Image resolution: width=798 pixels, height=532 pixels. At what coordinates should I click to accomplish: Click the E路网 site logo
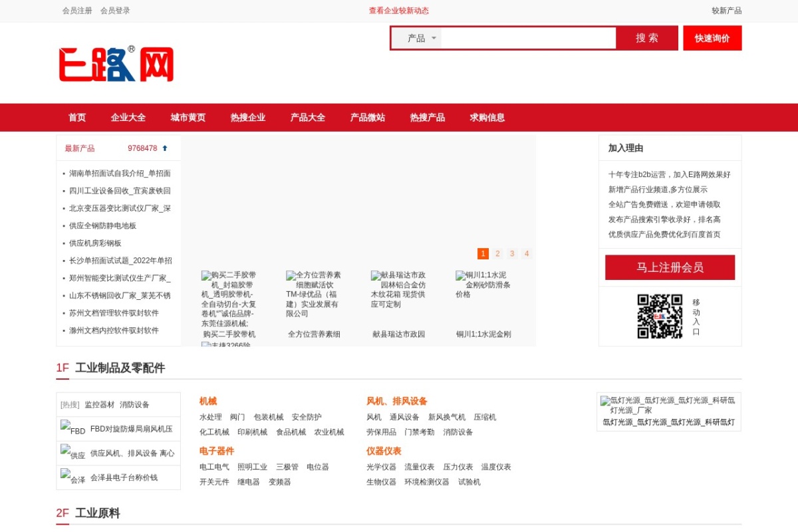click(116, 65)
